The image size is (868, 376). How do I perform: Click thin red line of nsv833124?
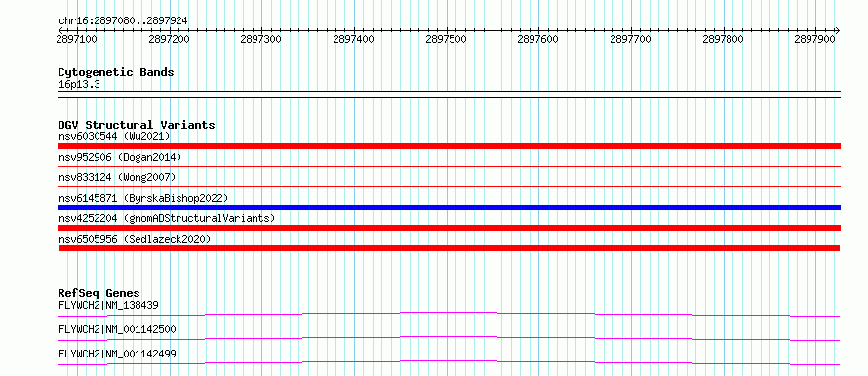(449, 186)
